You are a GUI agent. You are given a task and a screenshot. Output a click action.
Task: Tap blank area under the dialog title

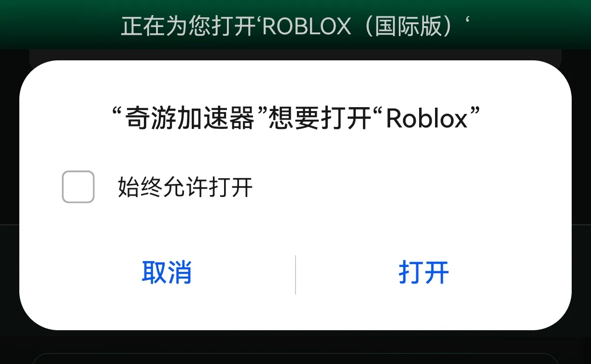[295, 150]
